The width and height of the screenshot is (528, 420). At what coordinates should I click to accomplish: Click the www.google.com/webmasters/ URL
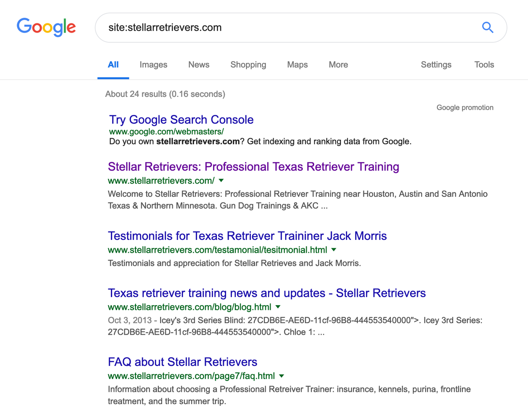(x=166, y=131)
